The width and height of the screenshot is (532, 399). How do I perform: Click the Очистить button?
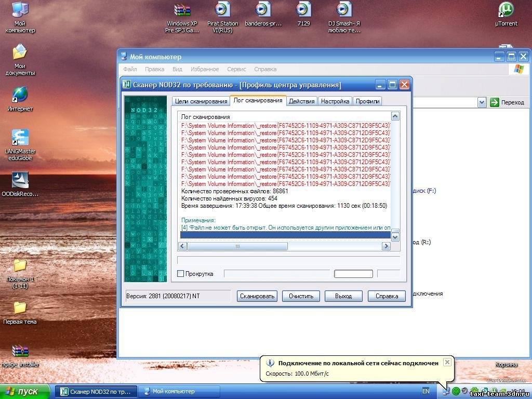coord(301,296)
